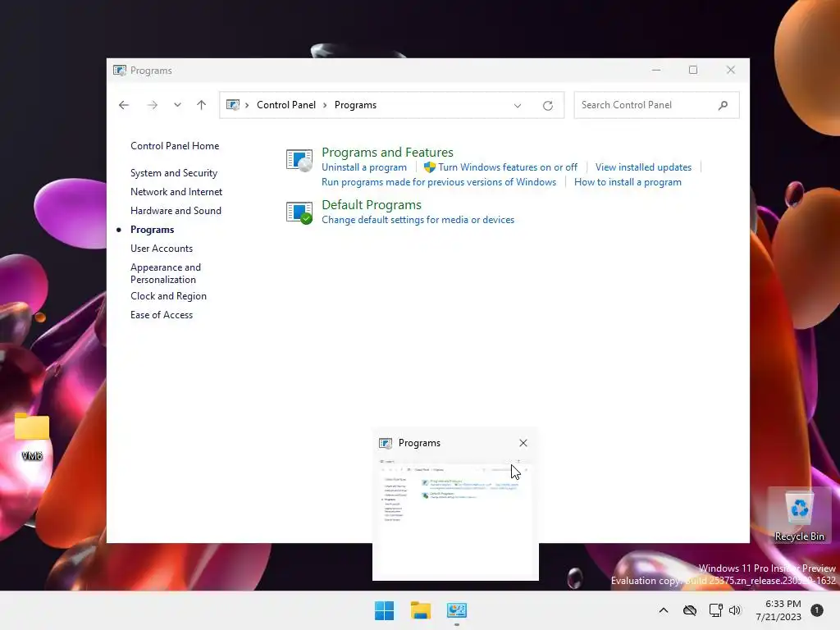Go up one level with up arrow
Screen dimensions: 840x630
[202, 105]
